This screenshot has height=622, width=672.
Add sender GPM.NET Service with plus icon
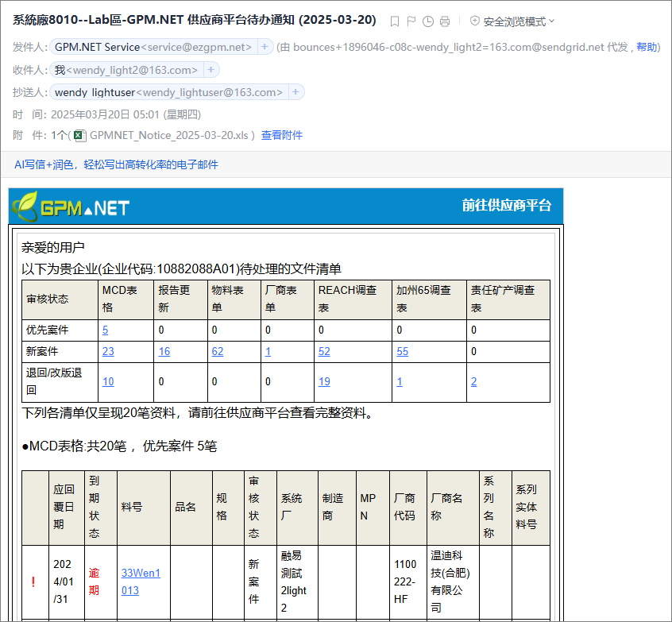click(265, 47)
